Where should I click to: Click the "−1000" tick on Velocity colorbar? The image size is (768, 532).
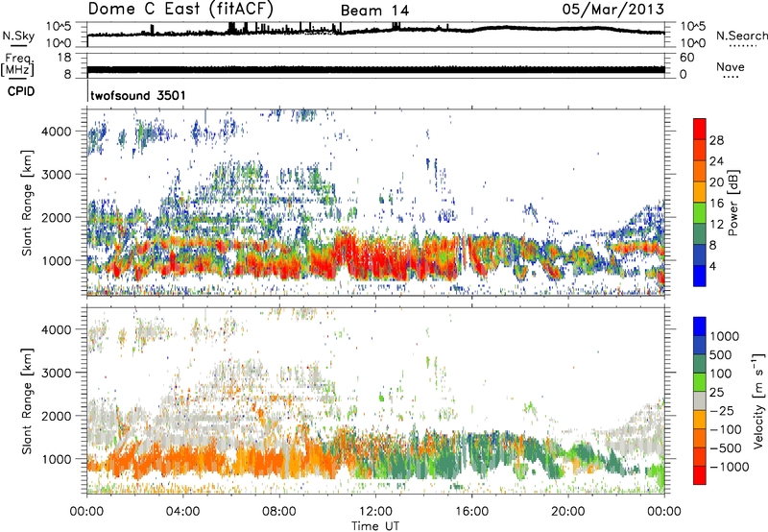pyautogui.click(x=730, y=467)
